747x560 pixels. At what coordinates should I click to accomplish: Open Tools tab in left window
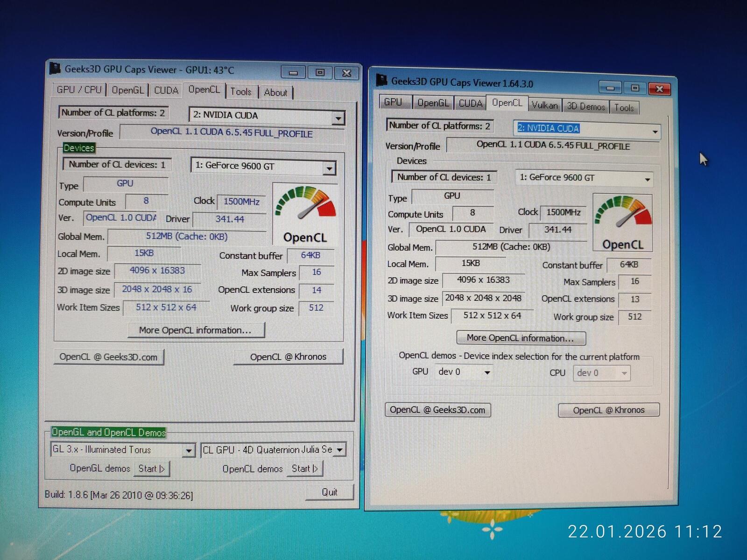tap(241, 92)
